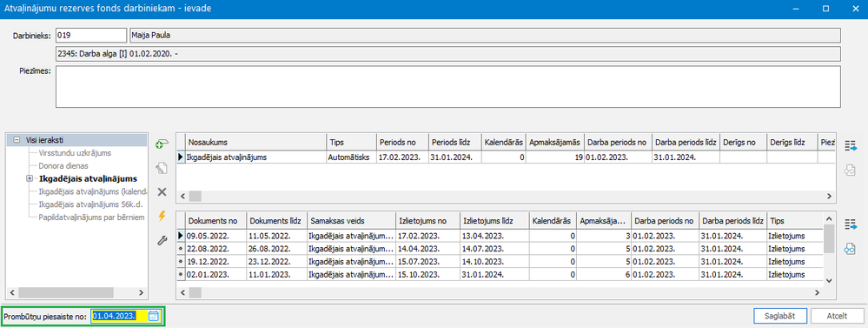Select the row with document date 22.08.2022.
Viewport: 868px width, 328px height.
pyautogui.click(x=500, y=249)
